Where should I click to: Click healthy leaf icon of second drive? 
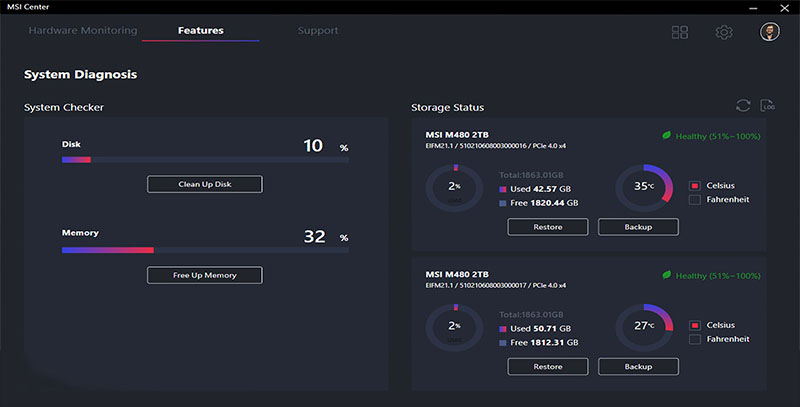point(666,275)
